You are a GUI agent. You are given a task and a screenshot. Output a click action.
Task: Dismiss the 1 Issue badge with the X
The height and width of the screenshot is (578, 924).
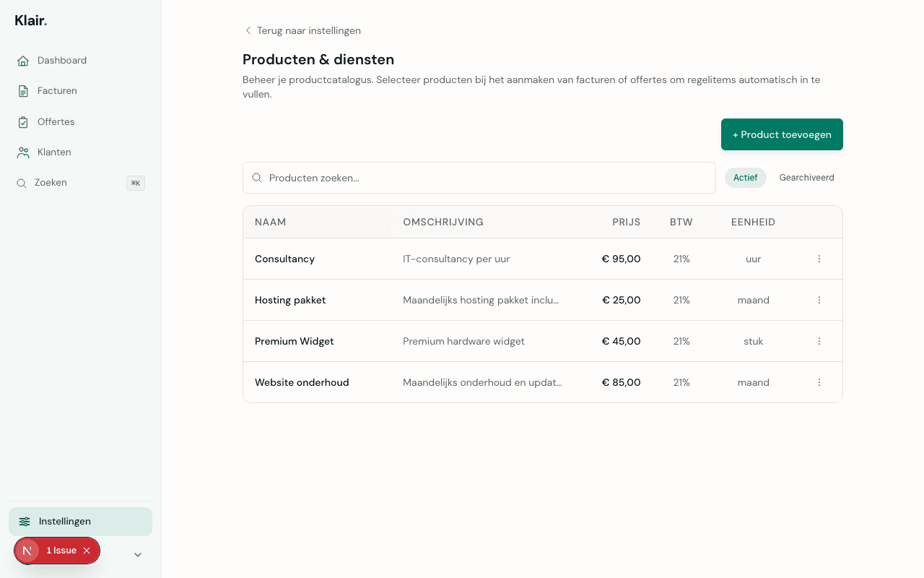pyautogui.click(x=87, y=551)
